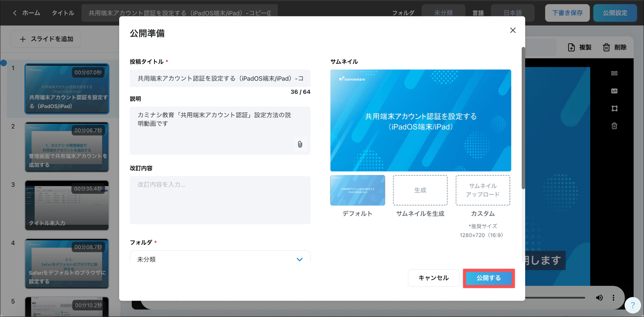Click the dialog vertical scrollbar
The image size is (644, 317).
pyautogui.click(x=523, y=118)
